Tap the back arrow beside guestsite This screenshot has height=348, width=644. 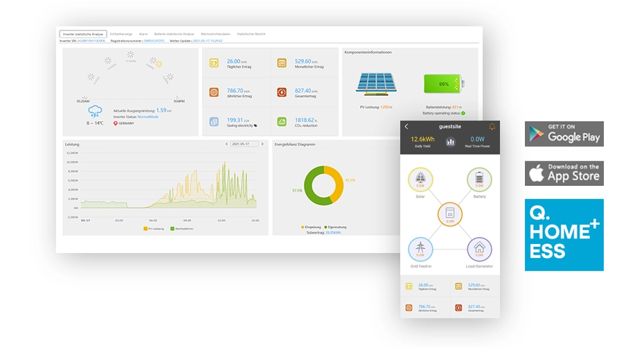pos(406,126)
